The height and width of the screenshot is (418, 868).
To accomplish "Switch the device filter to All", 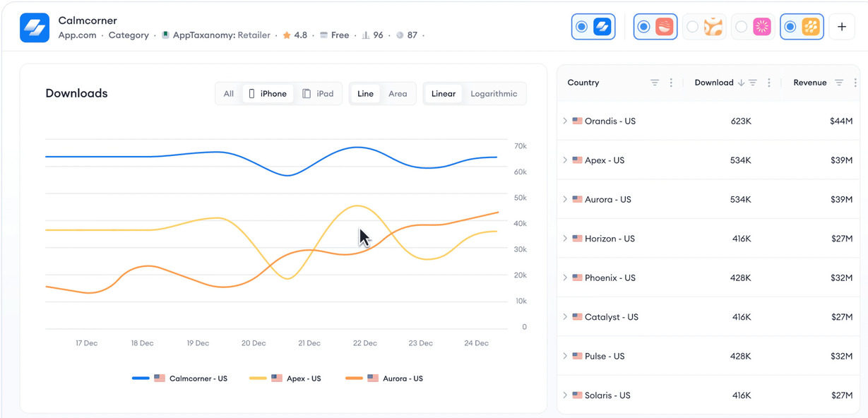I will point(229,94).
